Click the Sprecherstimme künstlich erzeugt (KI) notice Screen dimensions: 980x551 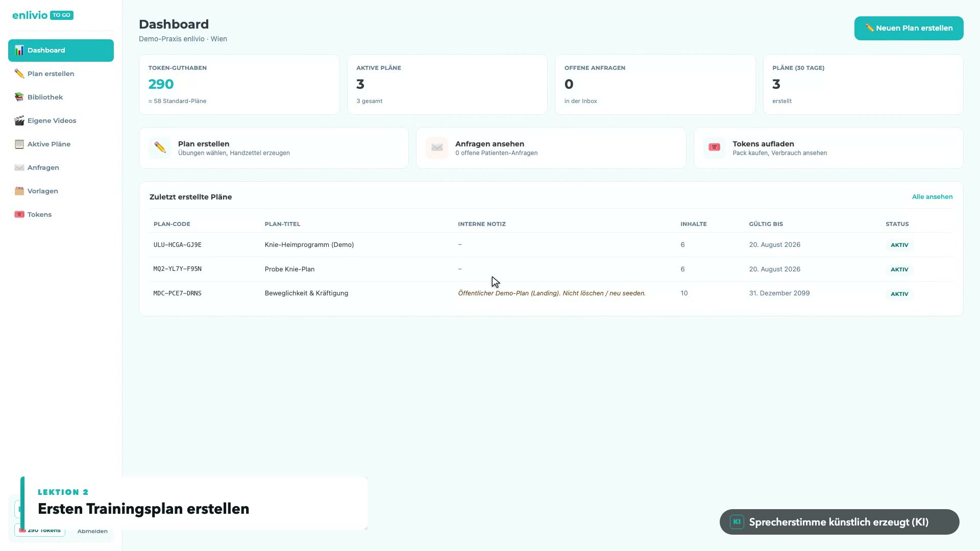pyautogui.click(x=839, y=522)
